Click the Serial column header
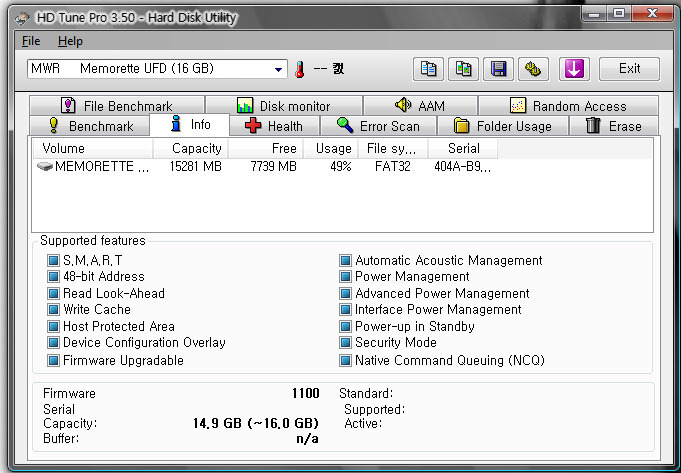The image size is (681, 473). tap(463, 149)
